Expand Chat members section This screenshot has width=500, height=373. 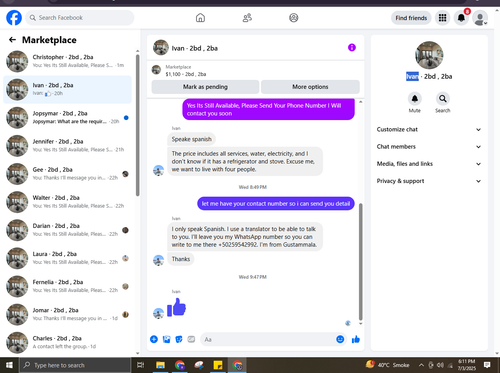pos(429,147)
